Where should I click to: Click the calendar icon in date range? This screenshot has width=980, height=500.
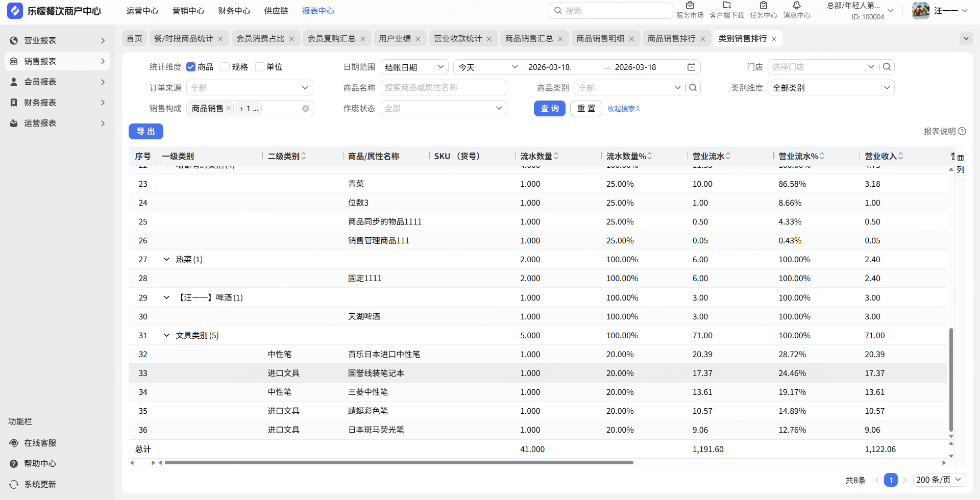pos(691,67)
